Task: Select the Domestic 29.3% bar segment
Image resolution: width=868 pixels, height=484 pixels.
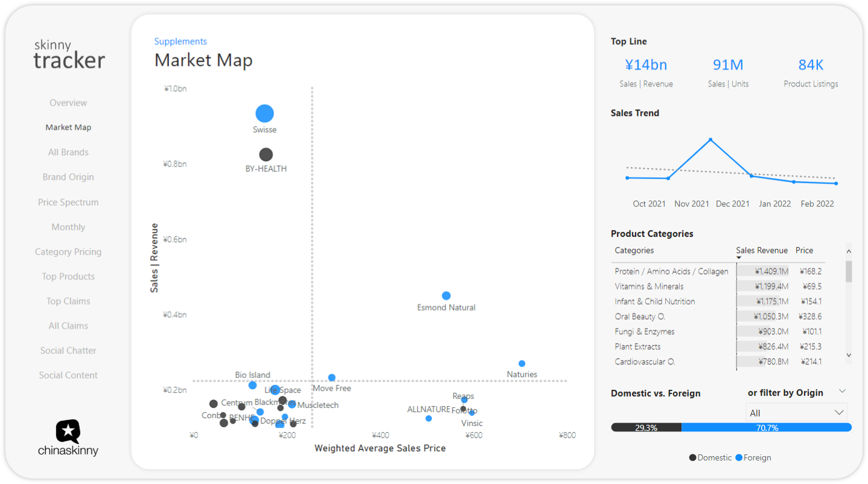Action: pyautogui.click(x=646, y=427)
